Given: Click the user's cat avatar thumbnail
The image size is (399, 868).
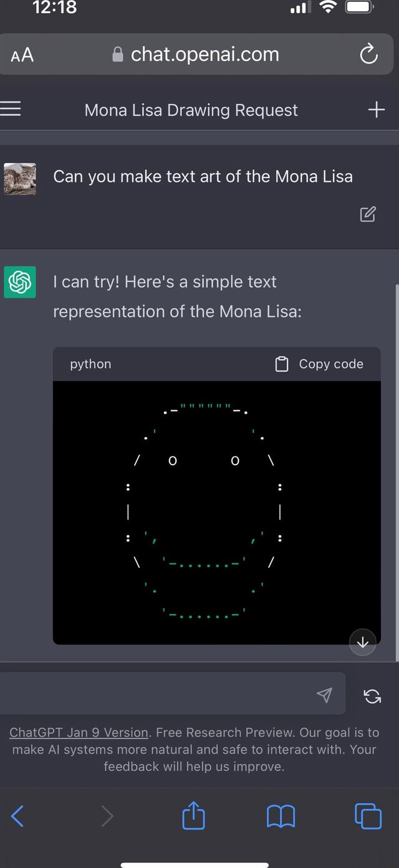Looking at the screenshot, I should click(x=19, y=179).
